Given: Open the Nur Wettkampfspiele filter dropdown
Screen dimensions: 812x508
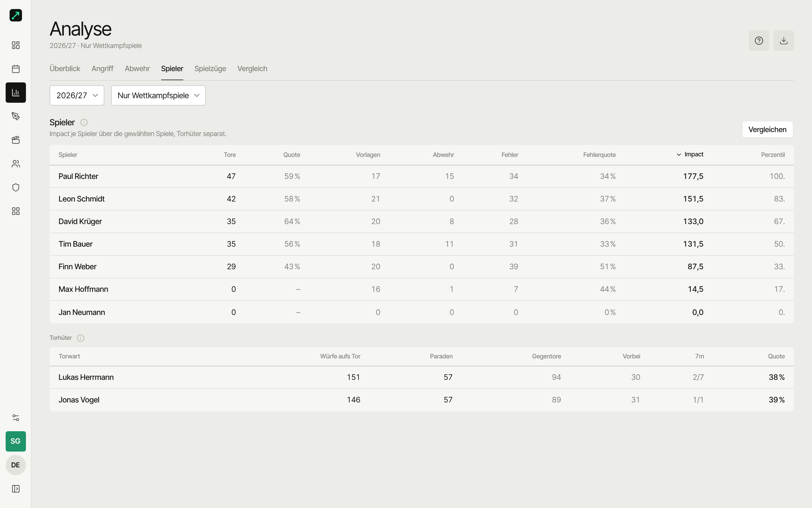Looking at the screenshot, I should tap(158, 95).
